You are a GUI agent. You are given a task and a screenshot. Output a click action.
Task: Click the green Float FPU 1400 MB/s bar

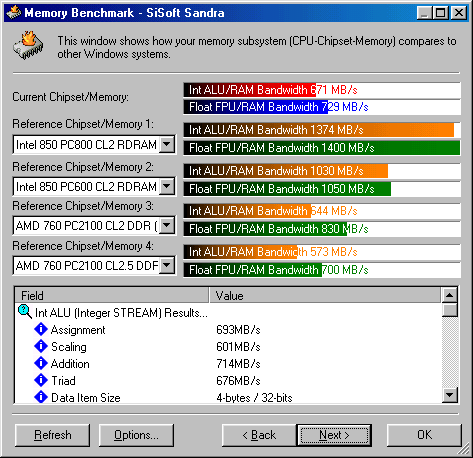click(x=322, y=148)
